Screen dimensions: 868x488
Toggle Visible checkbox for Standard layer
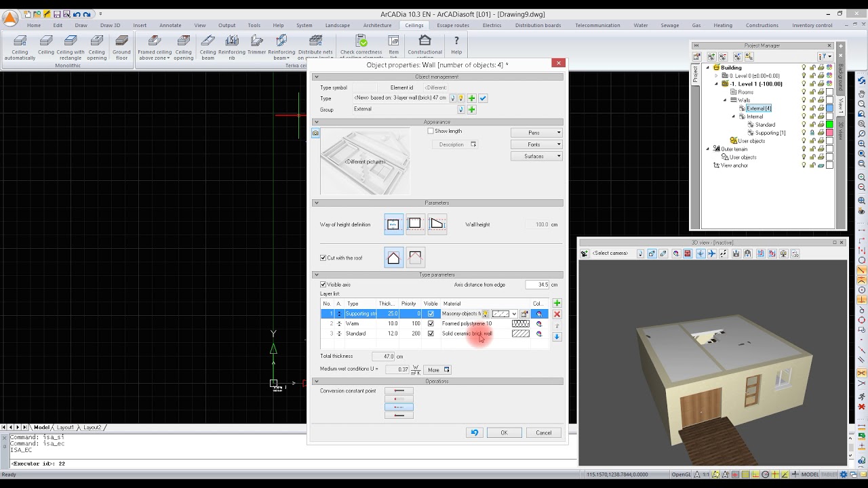(431, 333)
